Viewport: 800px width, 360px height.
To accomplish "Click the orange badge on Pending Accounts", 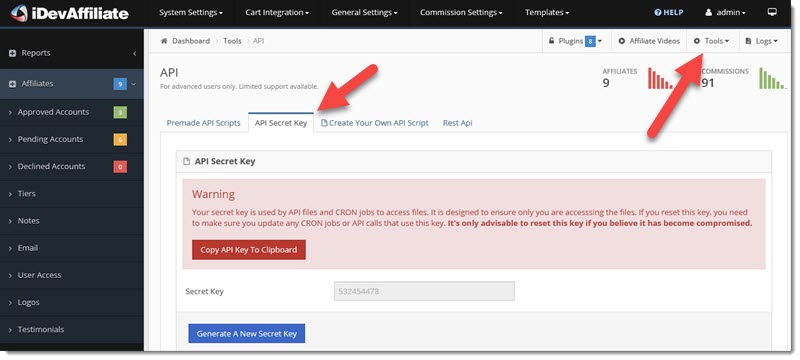I will [x=120, y=139].
